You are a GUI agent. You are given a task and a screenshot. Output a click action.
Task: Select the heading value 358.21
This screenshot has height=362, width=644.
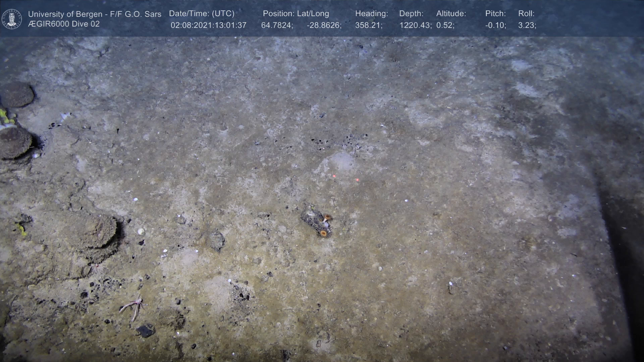point(368,25)
